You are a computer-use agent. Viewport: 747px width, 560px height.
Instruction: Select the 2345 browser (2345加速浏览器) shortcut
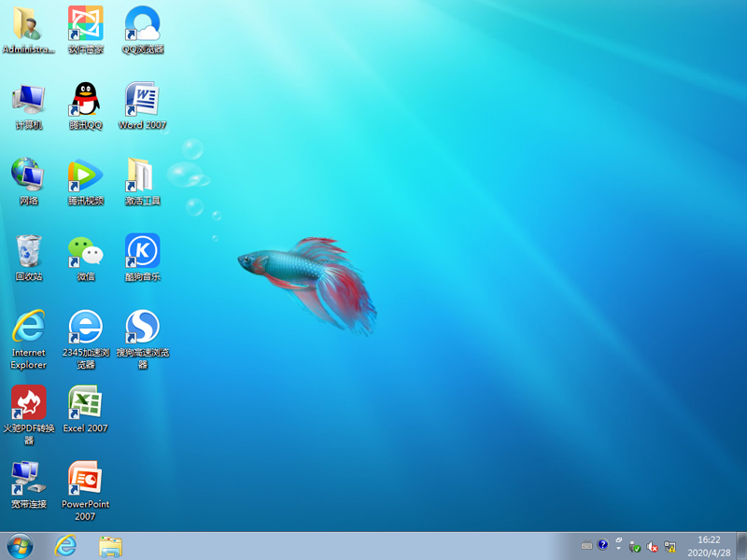point(86,328)
